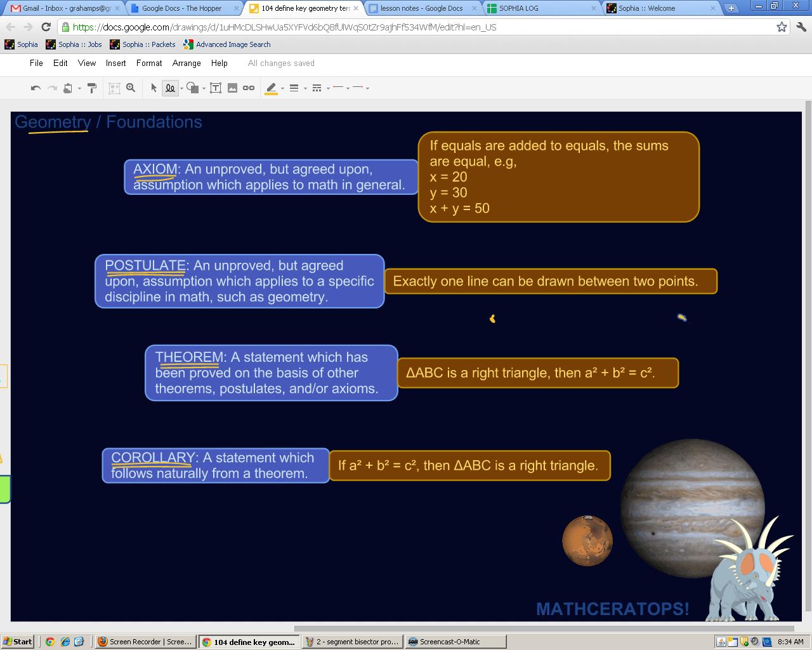This screenshot has height=650, width=812.
Task: Click the Insert image icon
Action: [x=232, y=88]
